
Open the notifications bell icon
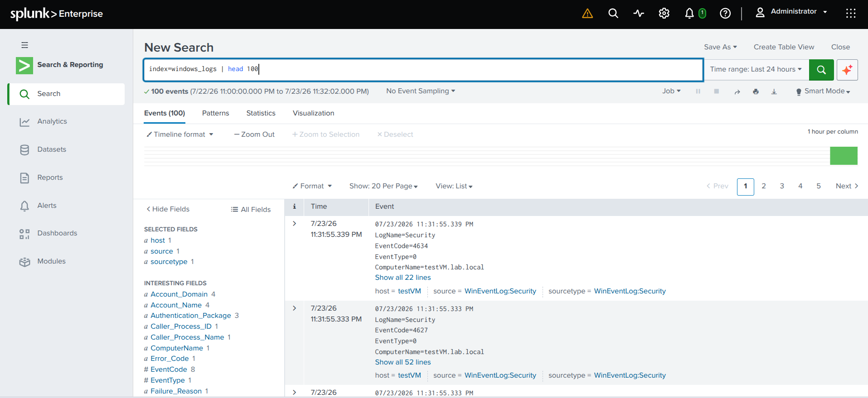tap(689, 14)
